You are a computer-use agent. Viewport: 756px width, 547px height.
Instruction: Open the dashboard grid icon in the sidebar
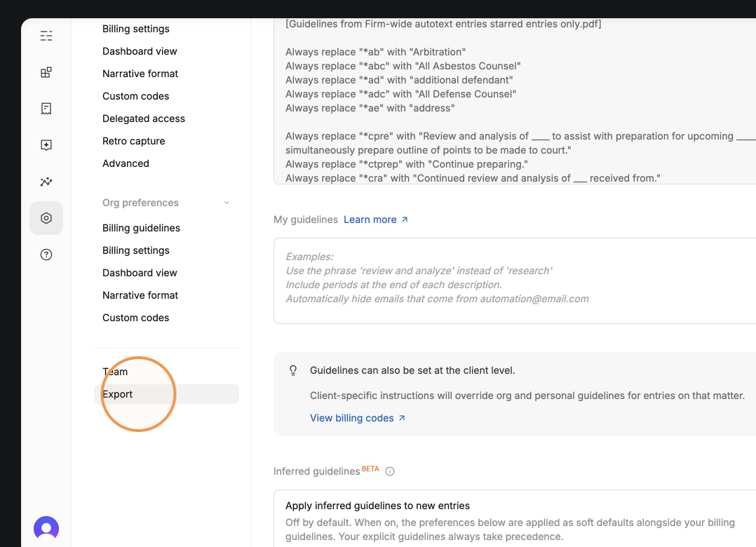coord(46,72)
